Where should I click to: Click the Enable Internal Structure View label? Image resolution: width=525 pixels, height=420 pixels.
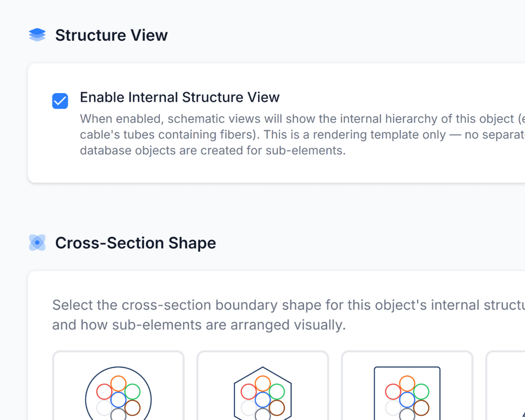(180, 97)
